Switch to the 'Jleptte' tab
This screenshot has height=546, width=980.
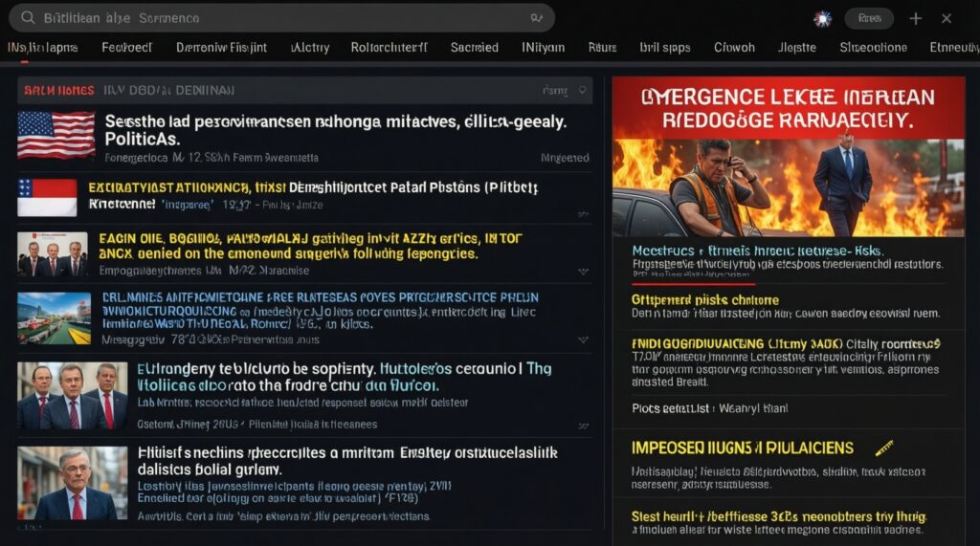[x=797, y=48]
